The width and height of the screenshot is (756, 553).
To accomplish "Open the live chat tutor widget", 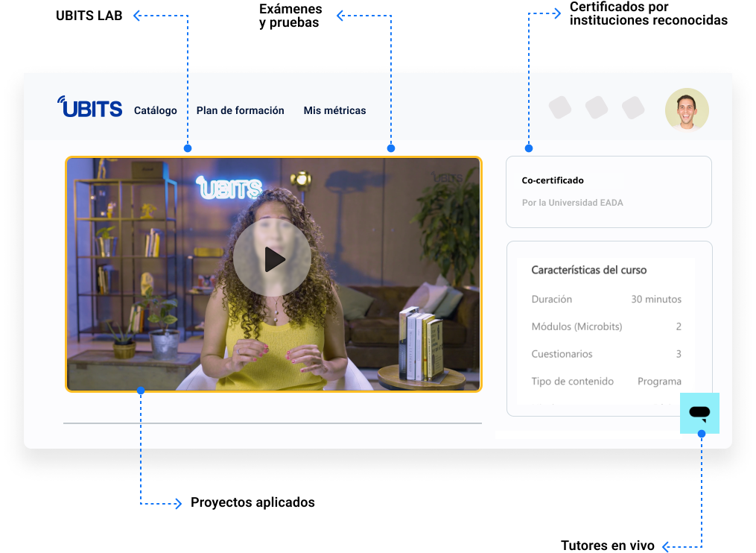I will coord(699,413).
